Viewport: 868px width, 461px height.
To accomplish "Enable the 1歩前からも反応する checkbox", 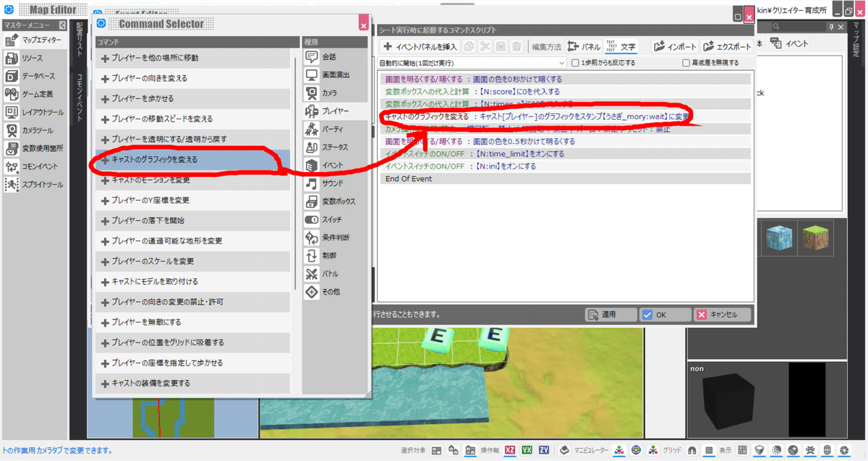I will point(575,63).
